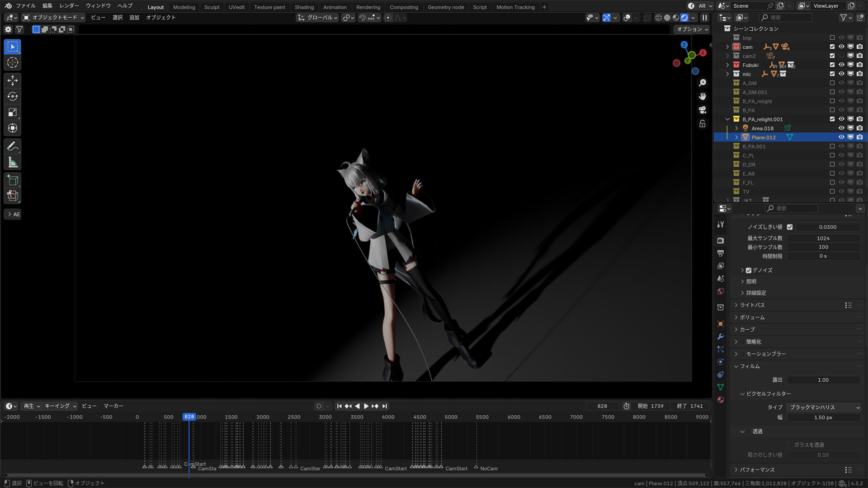Jump to the timeline start frame
Image resolution: width=868 pixels, height=488 pixels.
[x=339, y=406]
